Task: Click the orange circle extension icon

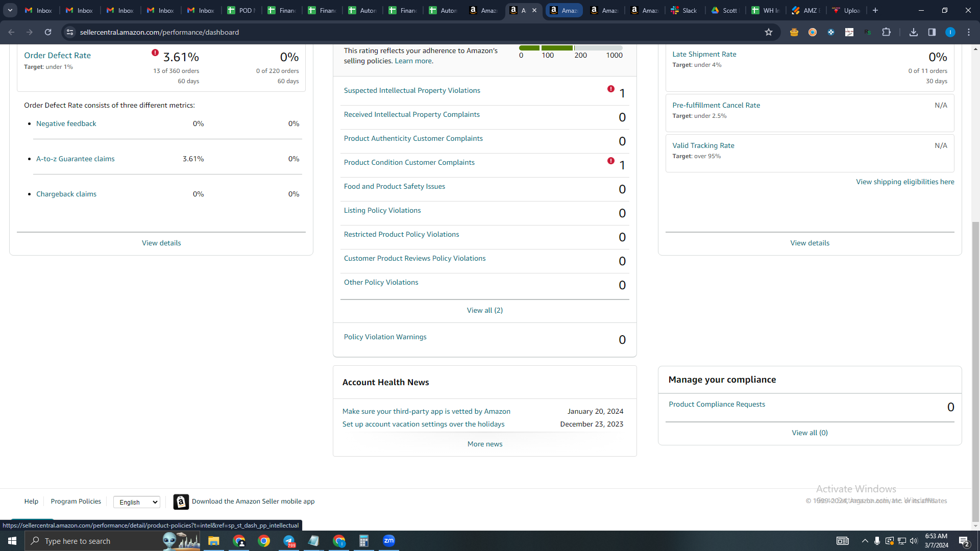Action: pos(813,32)
